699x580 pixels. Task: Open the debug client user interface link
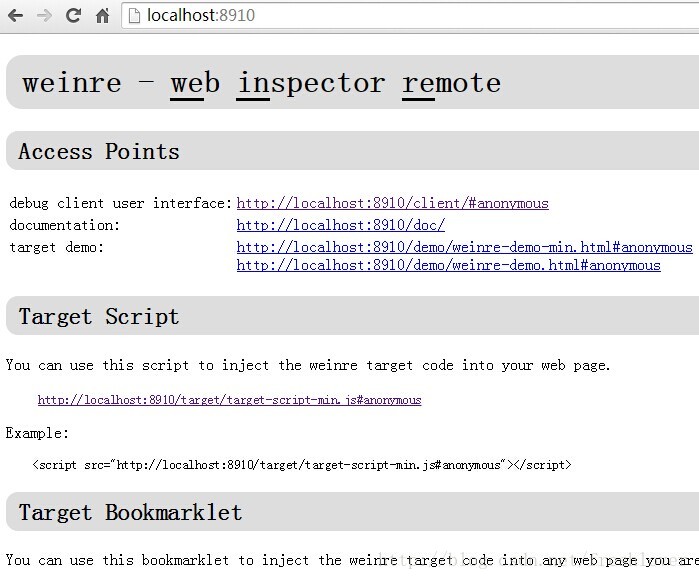coord(392,203)
